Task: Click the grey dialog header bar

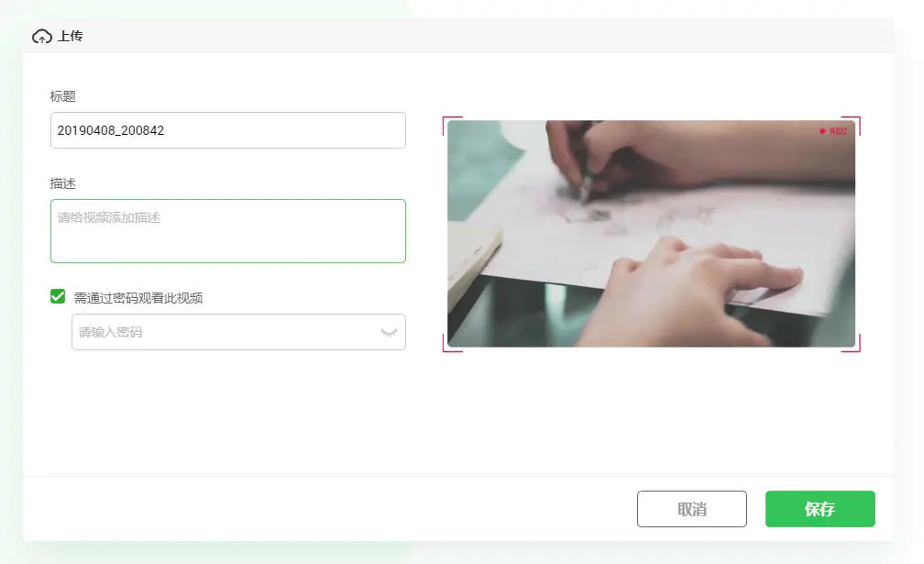Action: pyautogui.click(x=458, y=36)
